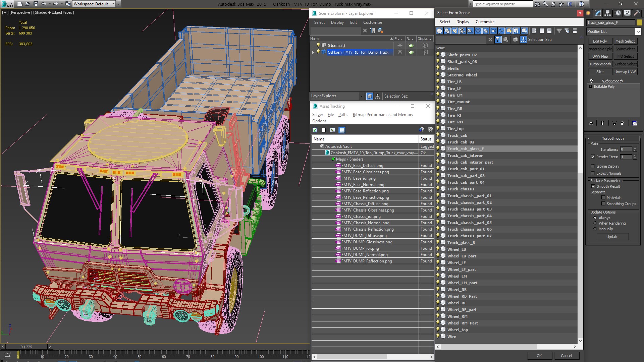Increment Iterations spinner
Screen dimensions: 644x362
click(x=635, y=148)
